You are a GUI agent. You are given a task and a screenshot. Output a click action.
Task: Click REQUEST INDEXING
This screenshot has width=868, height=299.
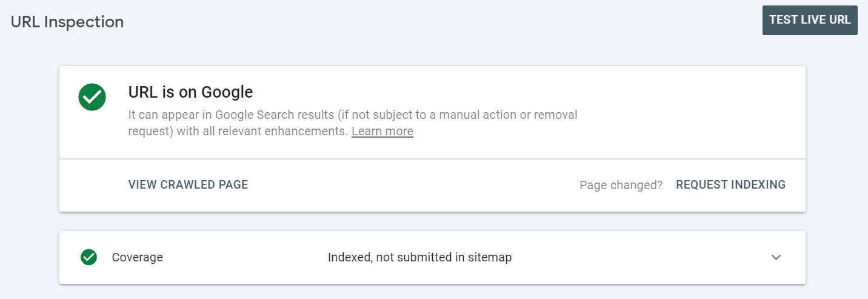click(x=730, y=185)
